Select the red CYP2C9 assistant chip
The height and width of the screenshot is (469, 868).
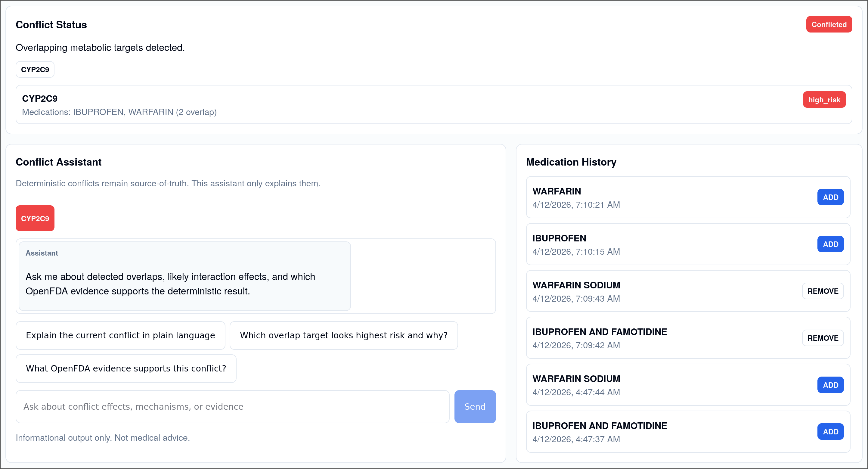click(35, 218)
